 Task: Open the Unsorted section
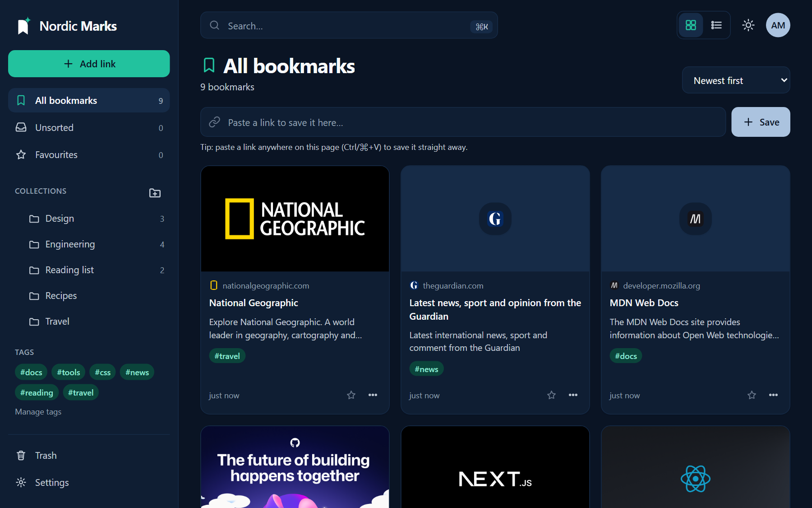pyautogui.click(x=89, y=128)
